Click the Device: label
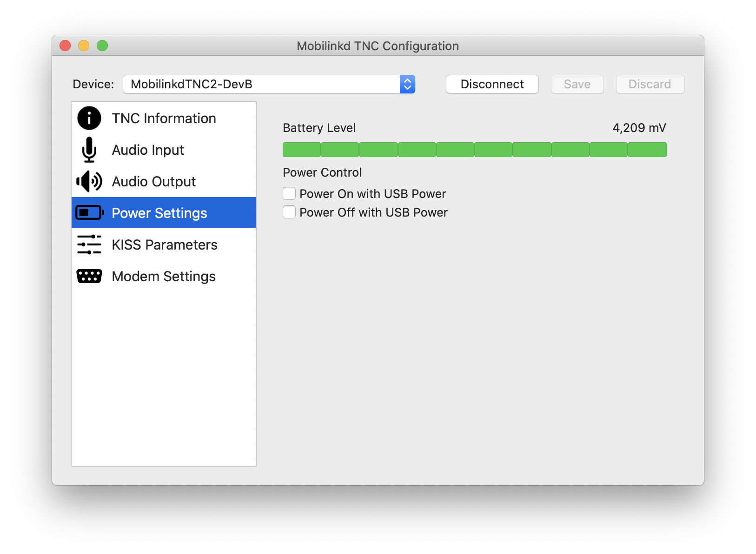The height and width of the screenshot is (554, 756). (x=93, y=84)
